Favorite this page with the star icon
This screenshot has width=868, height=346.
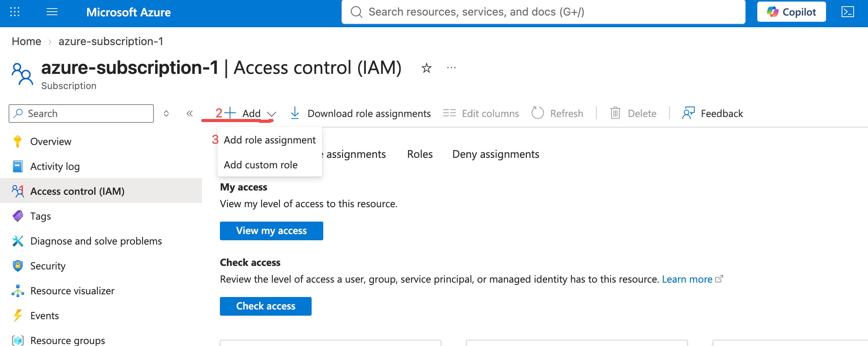coord(427,68)
